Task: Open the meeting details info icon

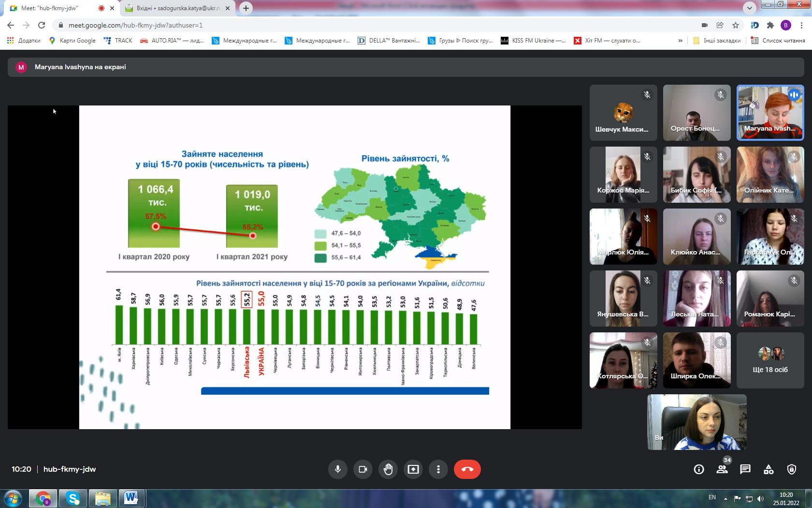Action: [x=699, y=469]
